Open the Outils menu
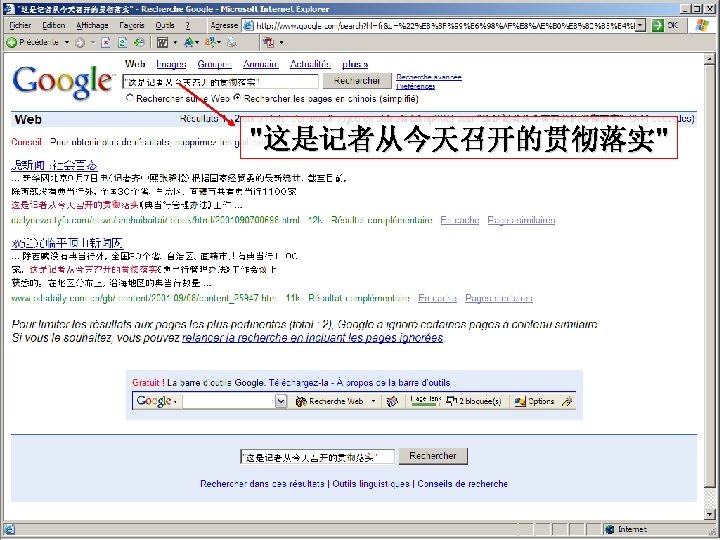720x540 pixels. [x=165, y=25]
